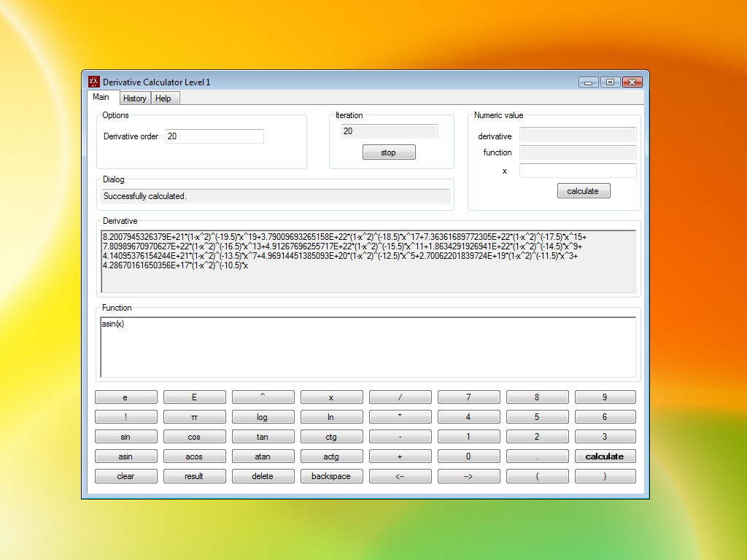Insert an opening parenthesis

(x=538, y=476)
